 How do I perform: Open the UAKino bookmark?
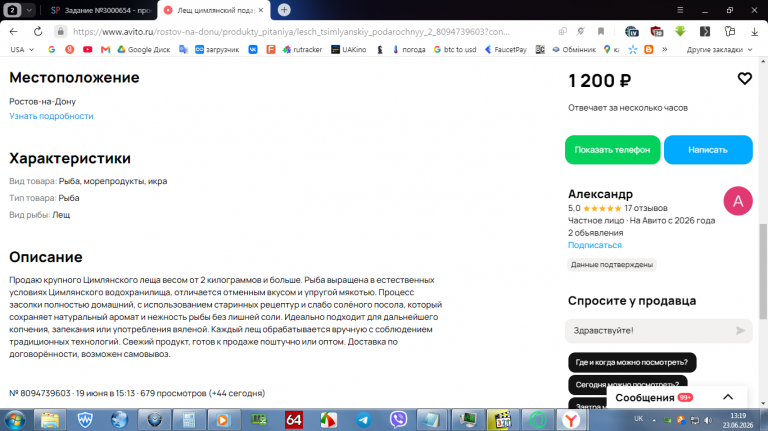coord(349,49)
